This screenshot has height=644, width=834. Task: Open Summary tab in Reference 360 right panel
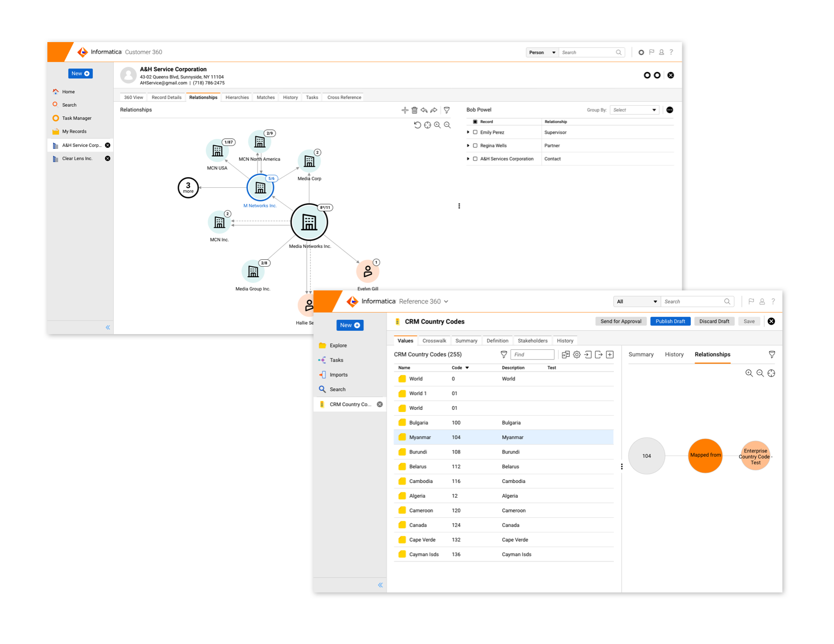coord(641,355)
